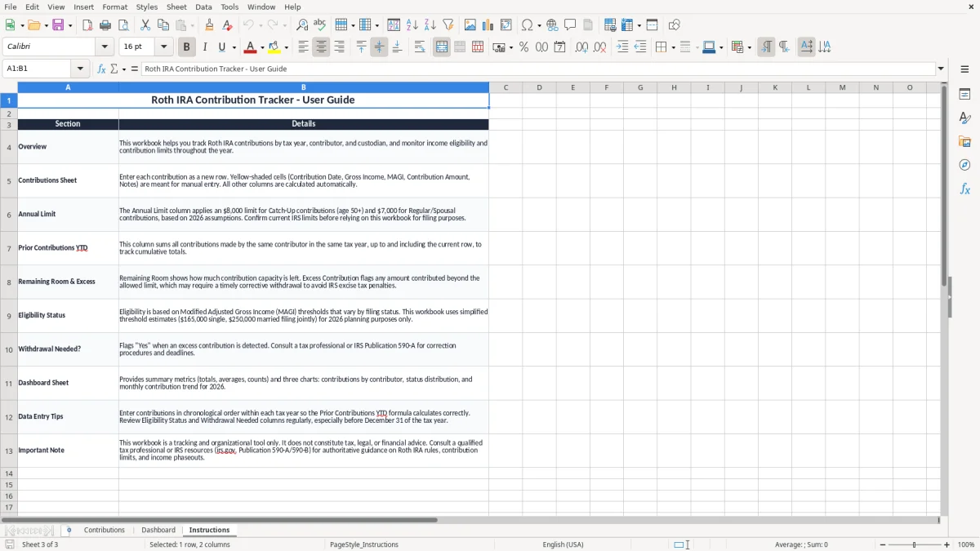The image size is (980, 551).
Task: Add a decimal place
Action: 581,47
